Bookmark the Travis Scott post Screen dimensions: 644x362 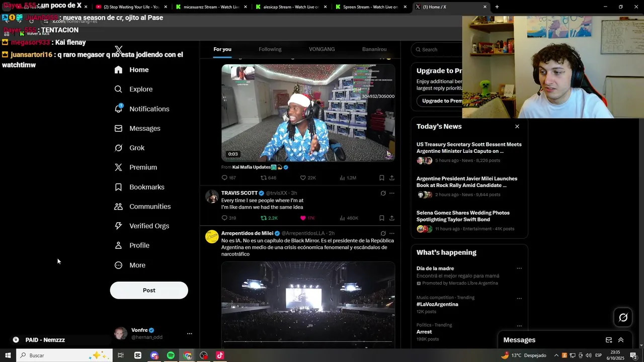(381, 218)
